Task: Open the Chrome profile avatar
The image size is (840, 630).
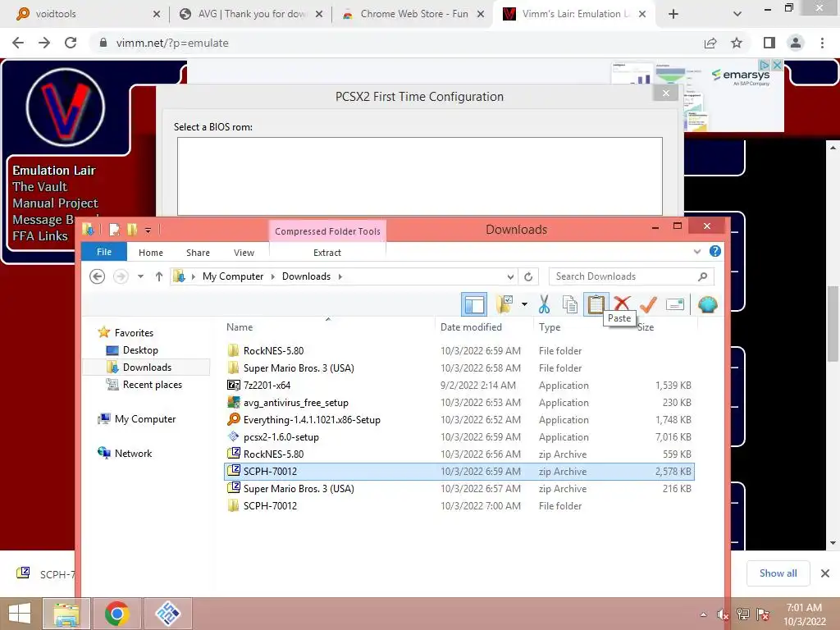Action: point(796,43)
